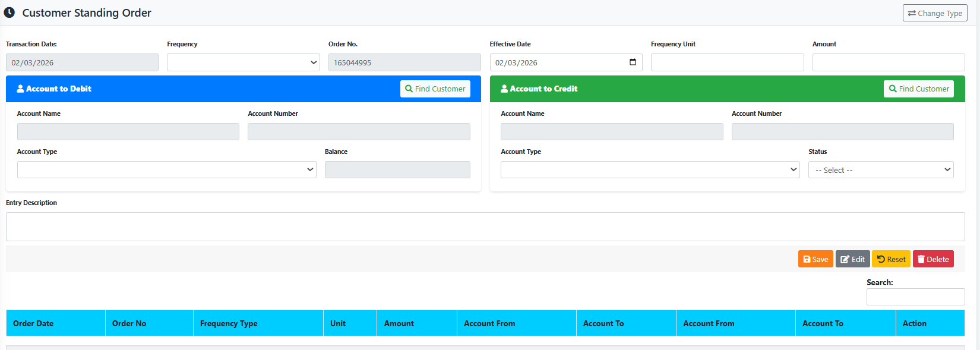Focus the Entry Description text box
980x350 pixels.
(485, 226)
